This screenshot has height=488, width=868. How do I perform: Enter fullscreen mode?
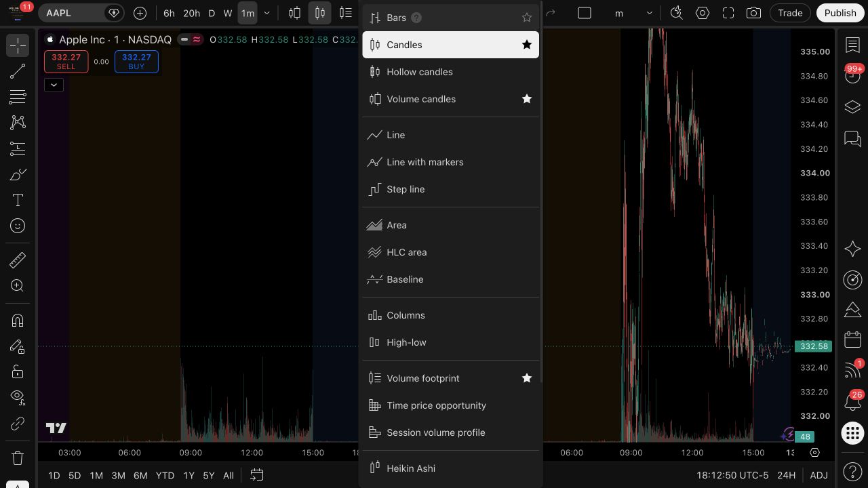[x=728, y=13]
